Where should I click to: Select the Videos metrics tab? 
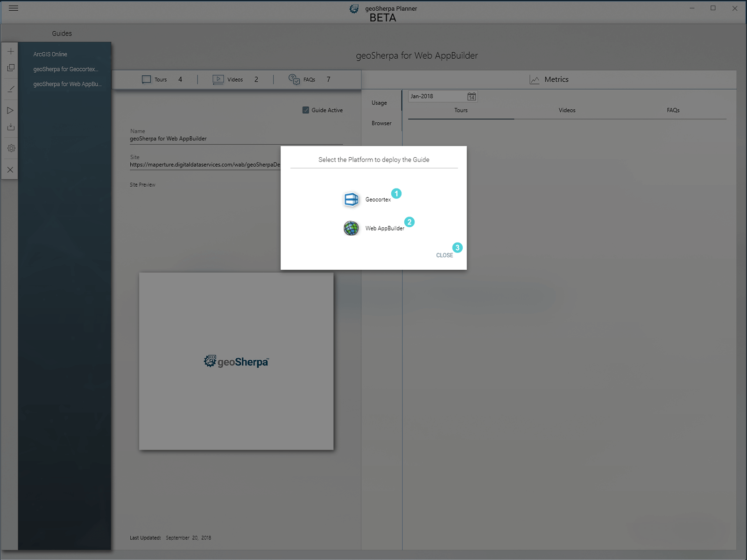[567, 111]
